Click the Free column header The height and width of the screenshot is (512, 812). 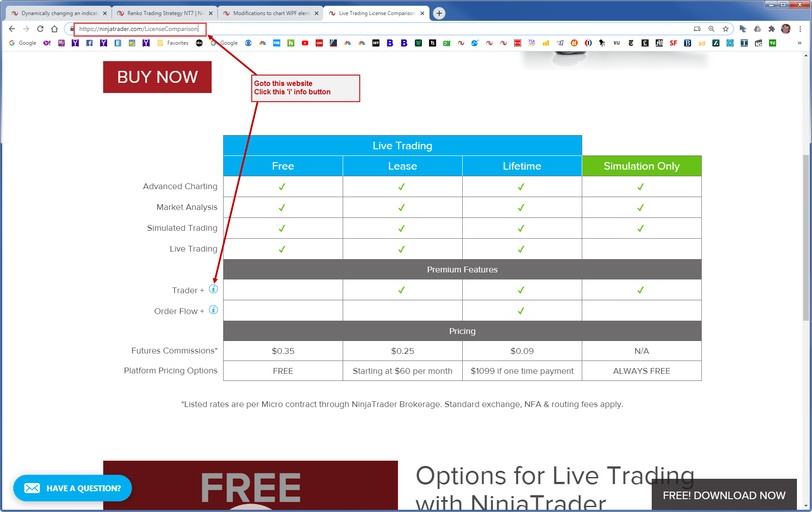coord(283,166)
